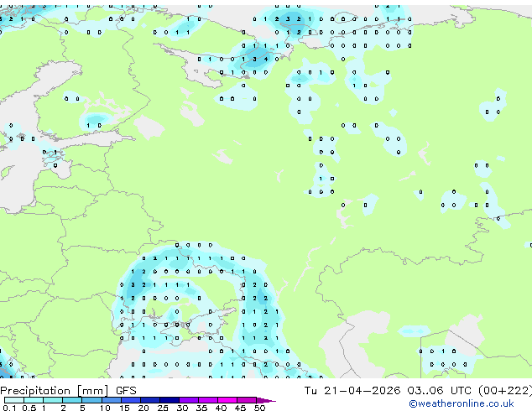This screenshot has width=532, height=411.
Task: Click the 0.5 legend scale label
Action: click(x=29, y=408)
